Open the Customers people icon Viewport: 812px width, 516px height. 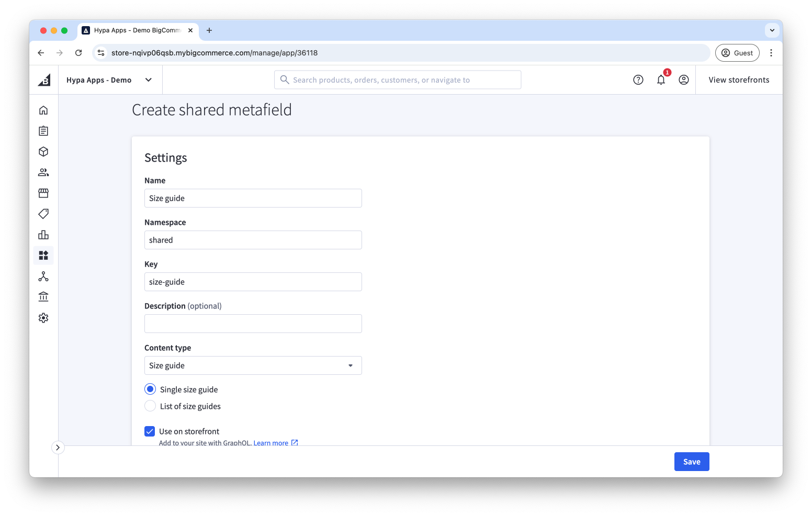(x=43, y=172)
